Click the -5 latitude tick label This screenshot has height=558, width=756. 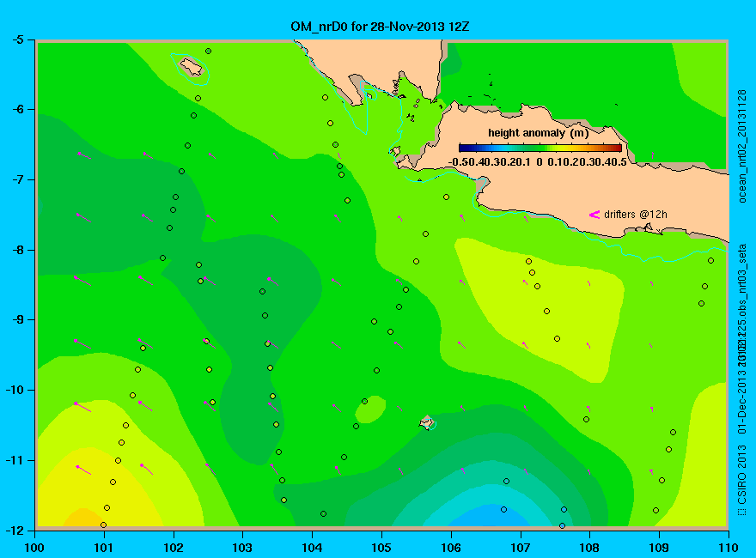click(16, 39)
